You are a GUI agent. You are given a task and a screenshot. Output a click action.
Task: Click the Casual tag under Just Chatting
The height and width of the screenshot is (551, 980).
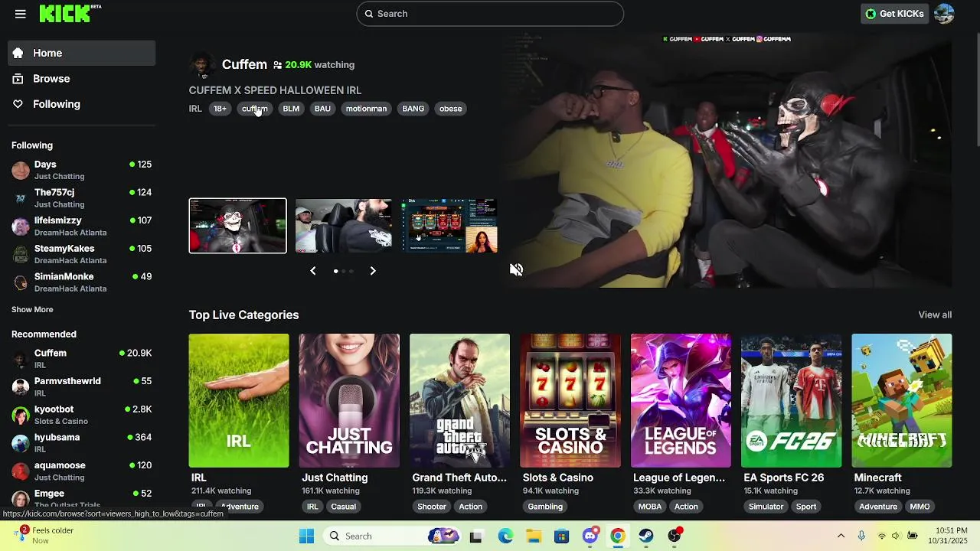click(x=343, y=507)
